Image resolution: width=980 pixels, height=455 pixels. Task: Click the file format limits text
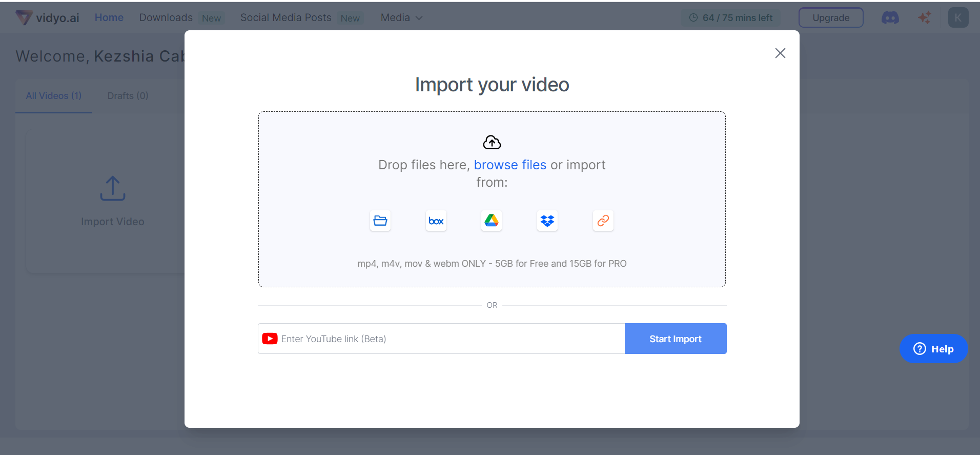492,264
